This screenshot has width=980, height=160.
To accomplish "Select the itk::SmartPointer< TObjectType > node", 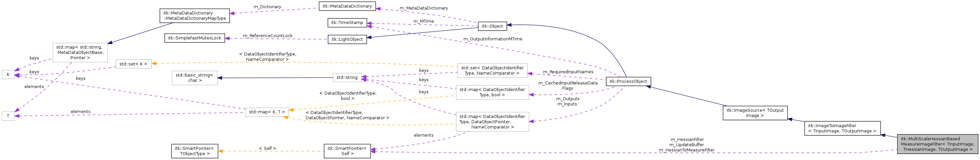I will [194, 151].
